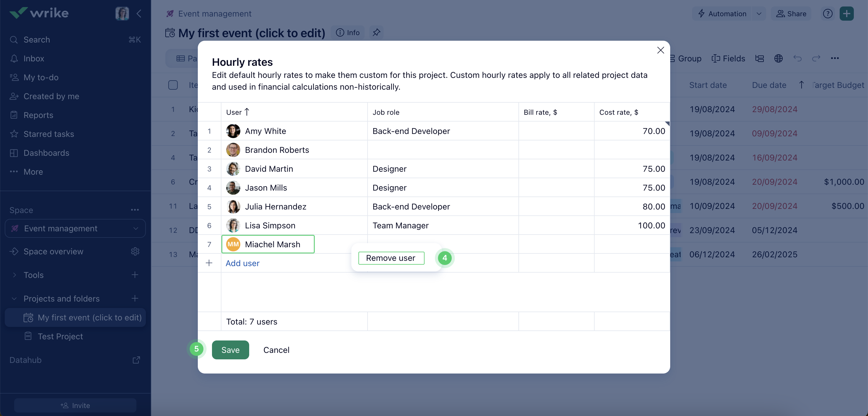Image resolution: width=868 pixels, height=416 pixels.
Task: Open the Automation dropdown arrow
Action: pos(759,14)
